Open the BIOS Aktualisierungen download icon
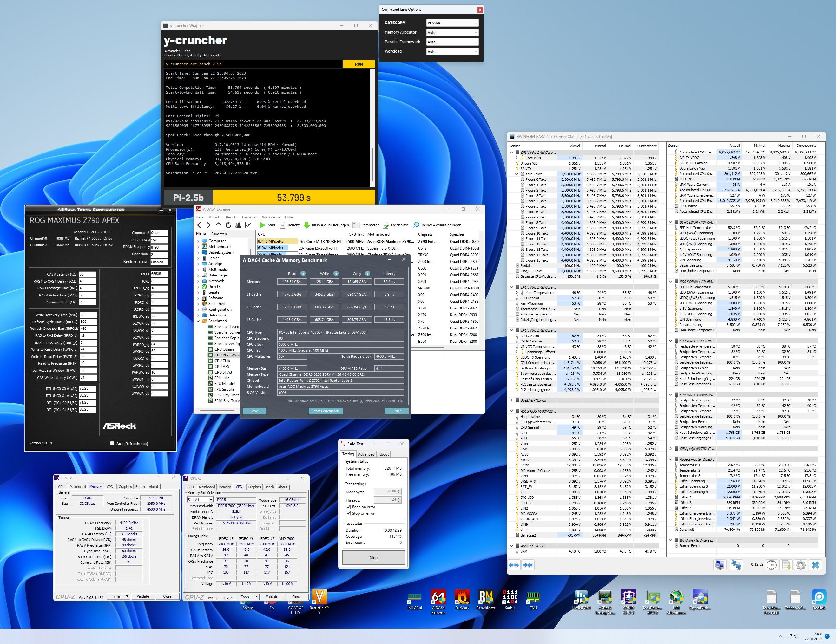Screen dimensions: 836x644 [x=306, y=225]
